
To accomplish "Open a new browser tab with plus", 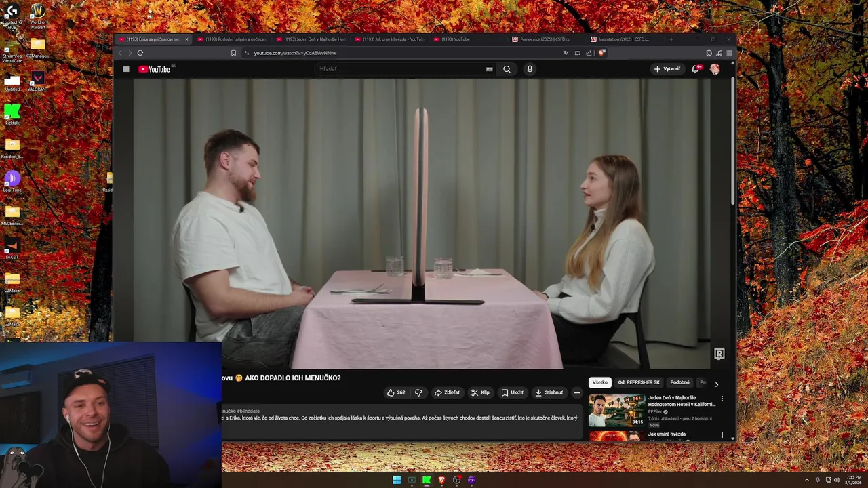I will tap(671, 39).
